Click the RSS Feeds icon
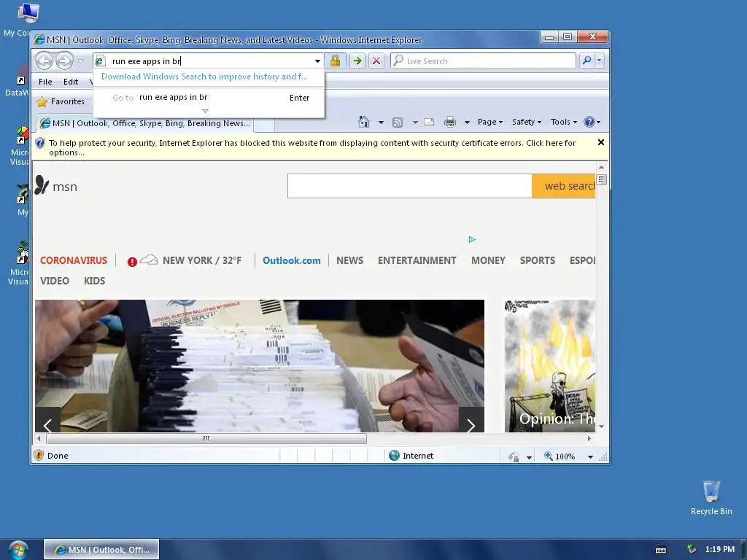The image size is (747, 560). point(398,122)
